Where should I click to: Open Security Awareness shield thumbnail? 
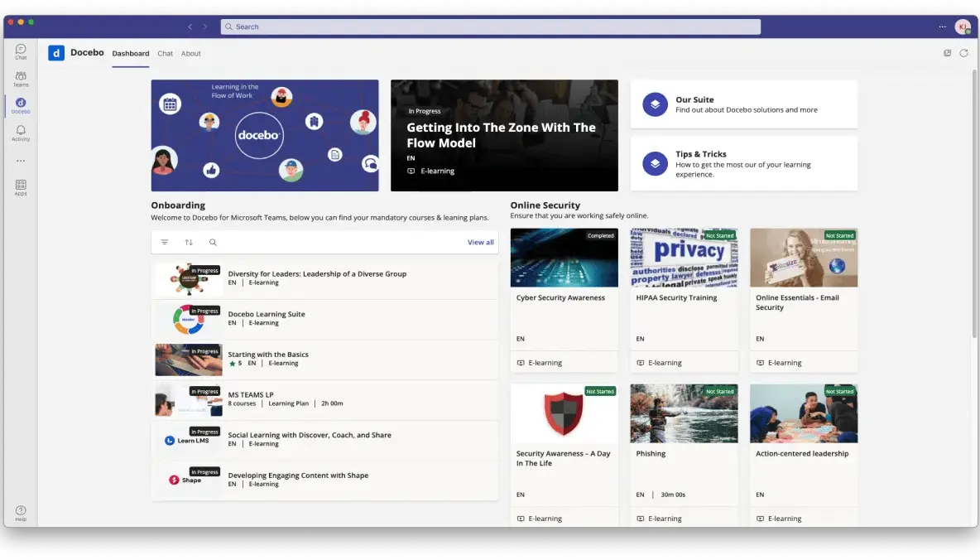pos(564,413)
